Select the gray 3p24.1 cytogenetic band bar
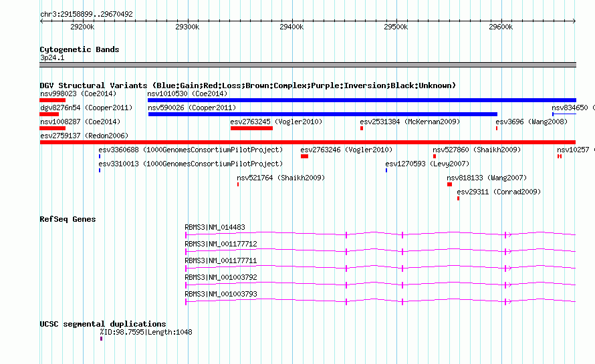Viewport: 595px width, 364px height. [x=308, y=65]
